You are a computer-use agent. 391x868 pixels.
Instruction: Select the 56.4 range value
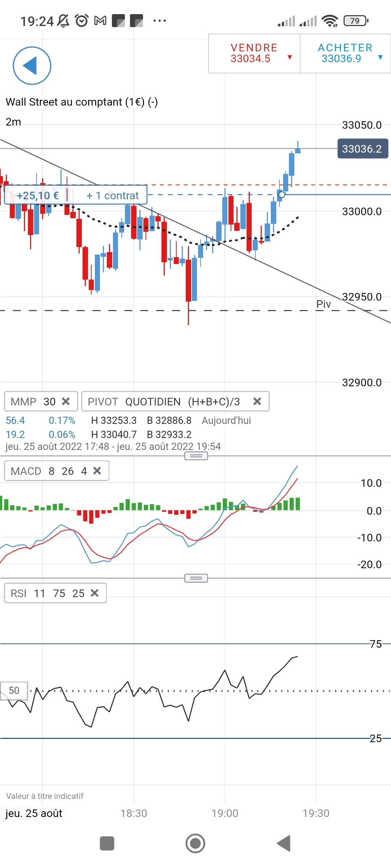(15, 421)
